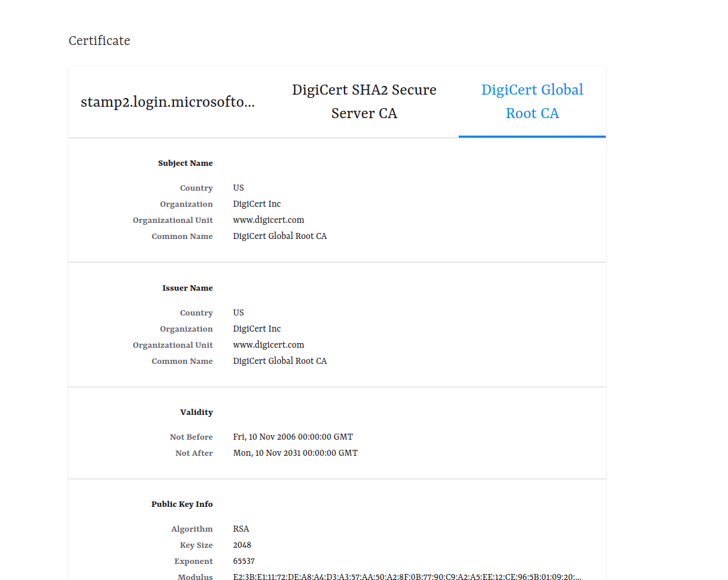Click the Issuer Name Organization label
This screenshot has height=580, width=728.
click(x=186, y=329)
